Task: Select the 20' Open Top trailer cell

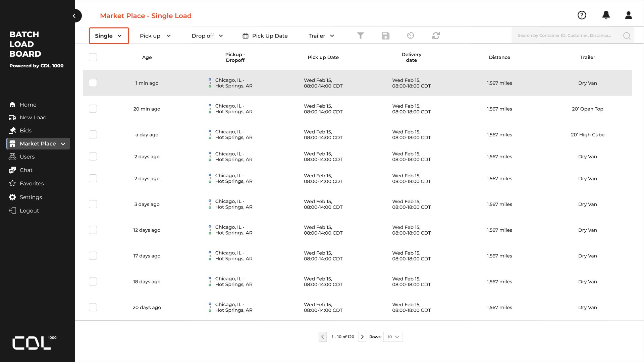Action: (588, 109)
